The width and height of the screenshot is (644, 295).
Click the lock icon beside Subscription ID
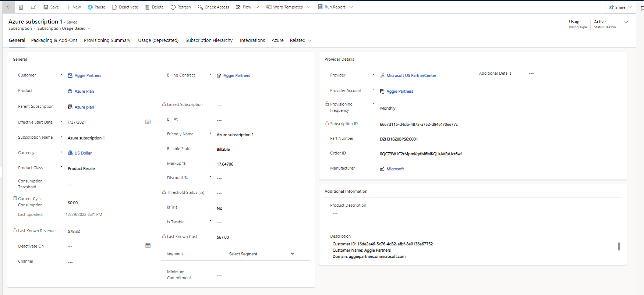(327, 123)
